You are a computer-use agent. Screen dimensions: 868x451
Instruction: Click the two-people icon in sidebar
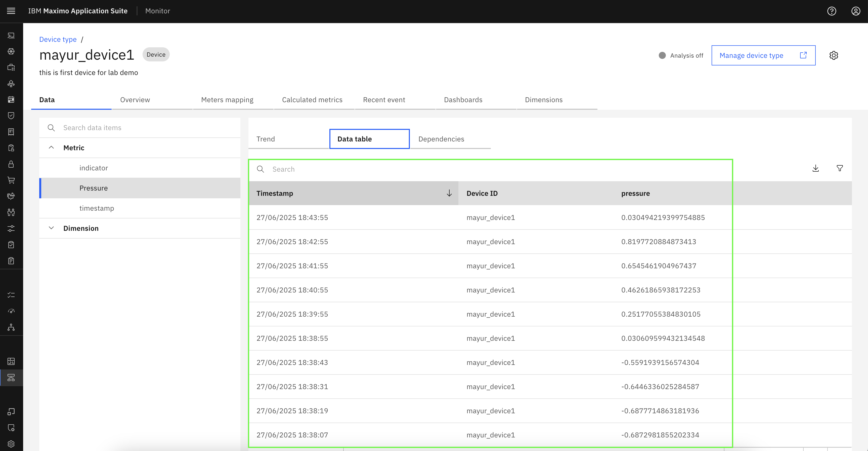(11, 212)
